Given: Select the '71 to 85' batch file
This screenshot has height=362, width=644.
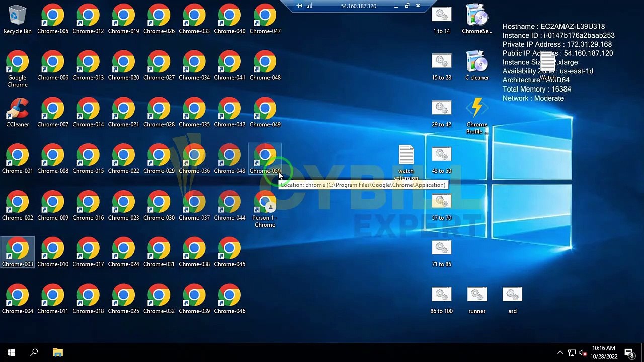Looking at the screenshot, I should point(441,254).
